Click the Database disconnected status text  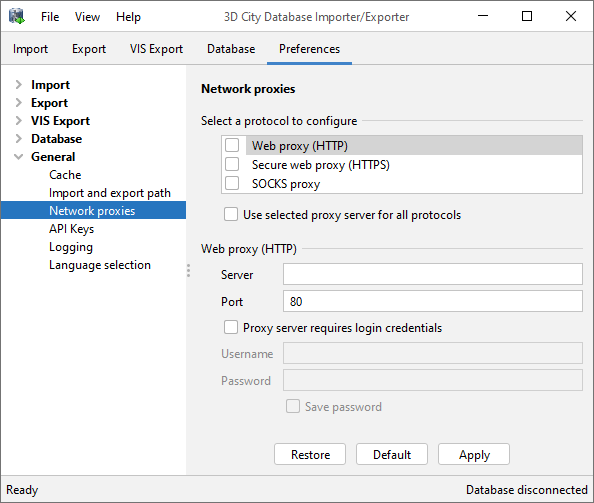[x=527, y=490]
